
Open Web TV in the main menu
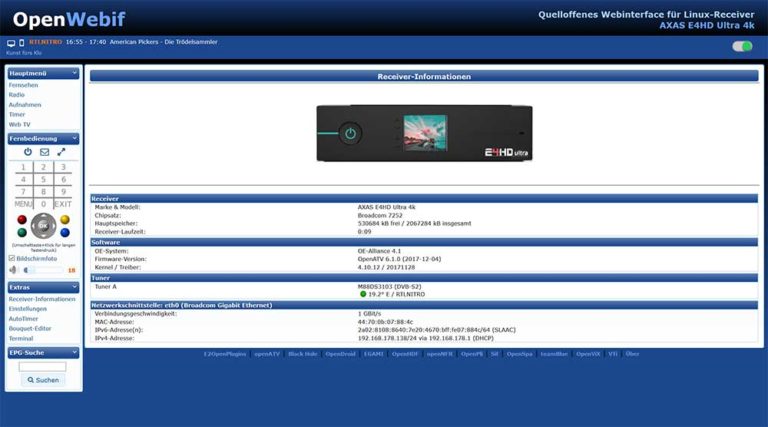(20, 124)
